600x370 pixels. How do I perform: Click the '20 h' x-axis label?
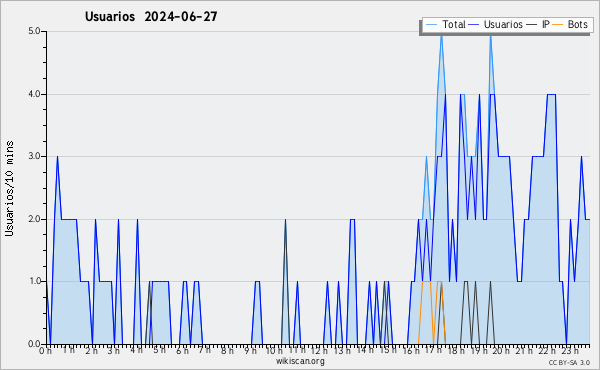click(x=501, y=351)
